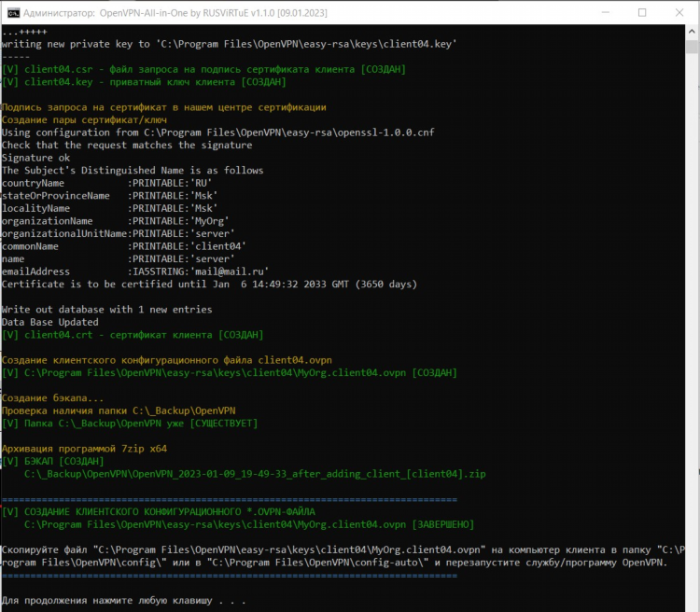The height and width of the screenshot is (612, 700).
Task: Click 'Подпись запроса на сертификат' line
Action: 164,107
